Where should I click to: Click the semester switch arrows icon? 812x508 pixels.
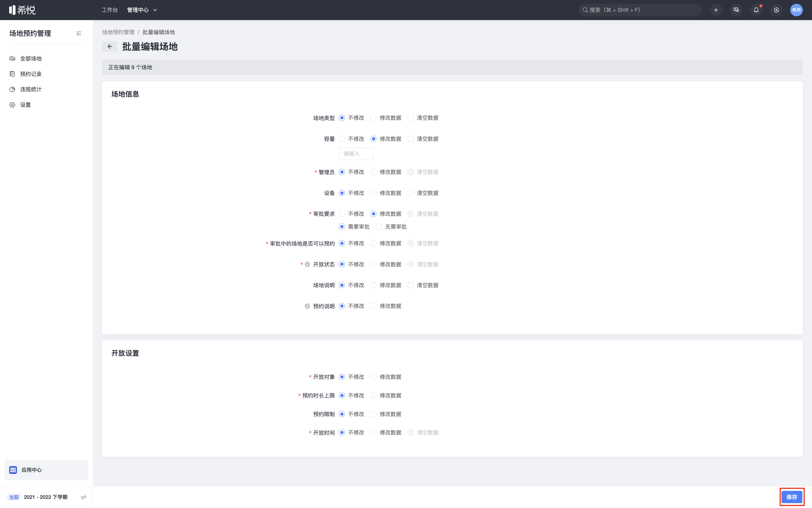coord(84,497)
